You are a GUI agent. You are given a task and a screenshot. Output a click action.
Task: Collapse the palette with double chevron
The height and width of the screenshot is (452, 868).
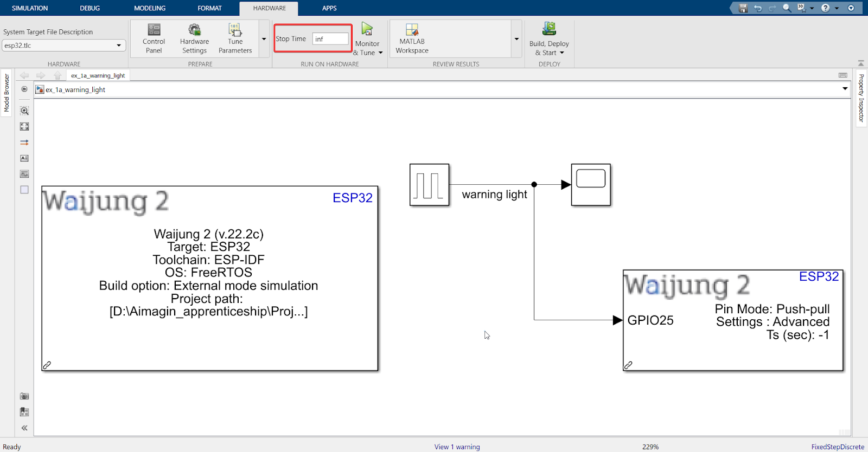(24, 428)
